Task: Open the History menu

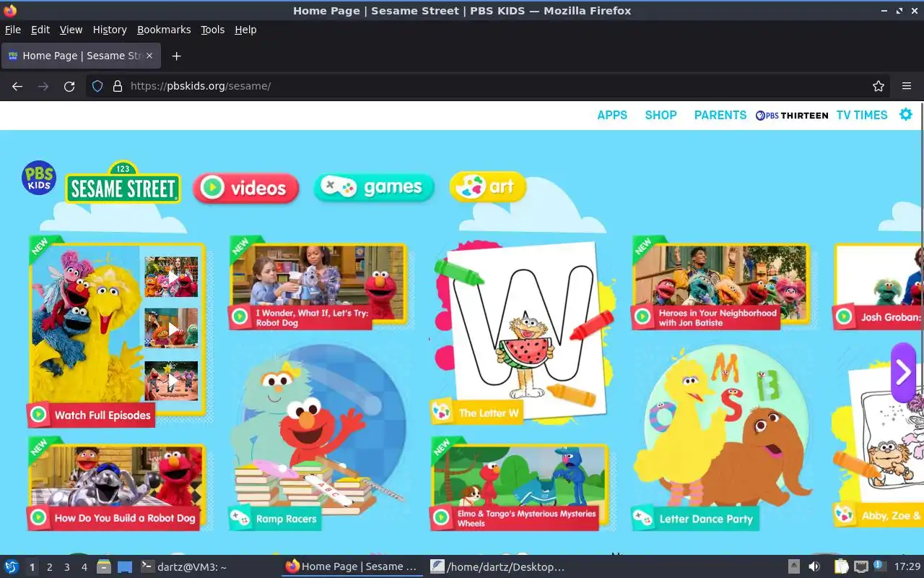Action: (x=110, y=30)
